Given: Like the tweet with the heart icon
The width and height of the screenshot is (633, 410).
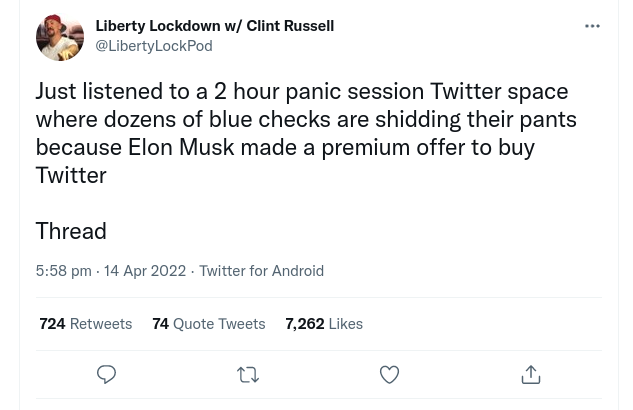Looking at the screenshot, I should coord(389,375).
